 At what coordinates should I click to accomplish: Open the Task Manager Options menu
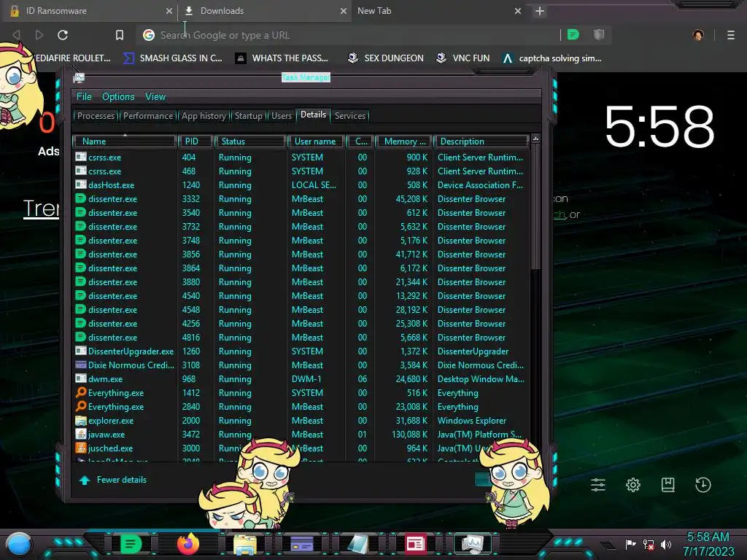(x=118, y=97)
